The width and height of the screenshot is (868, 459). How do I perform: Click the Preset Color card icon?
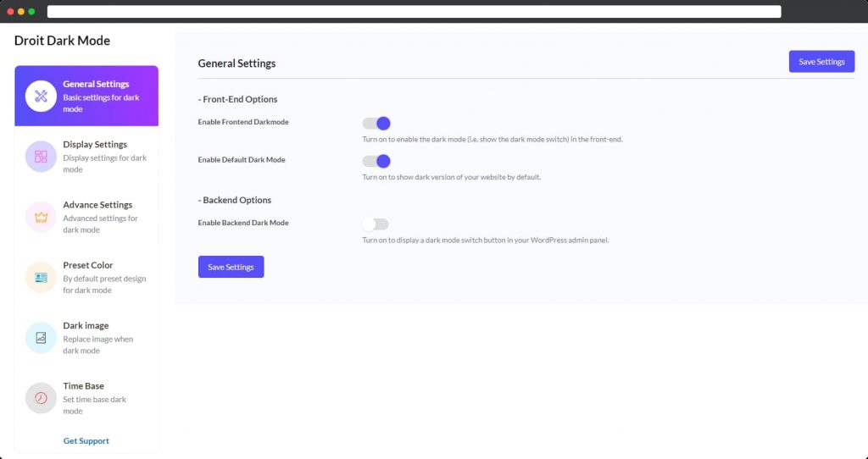(x=41, y=277)
